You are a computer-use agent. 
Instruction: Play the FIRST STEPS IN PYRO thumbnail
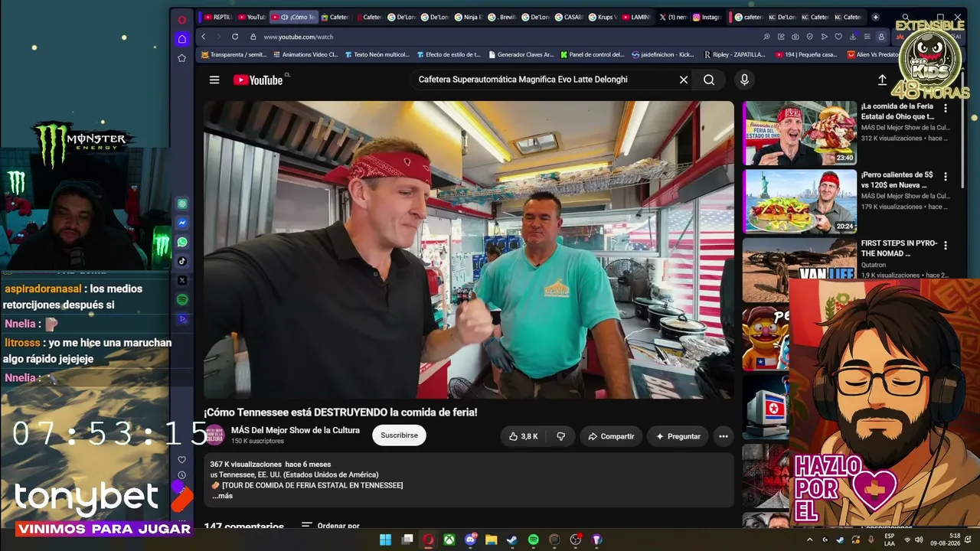point(799,271)
